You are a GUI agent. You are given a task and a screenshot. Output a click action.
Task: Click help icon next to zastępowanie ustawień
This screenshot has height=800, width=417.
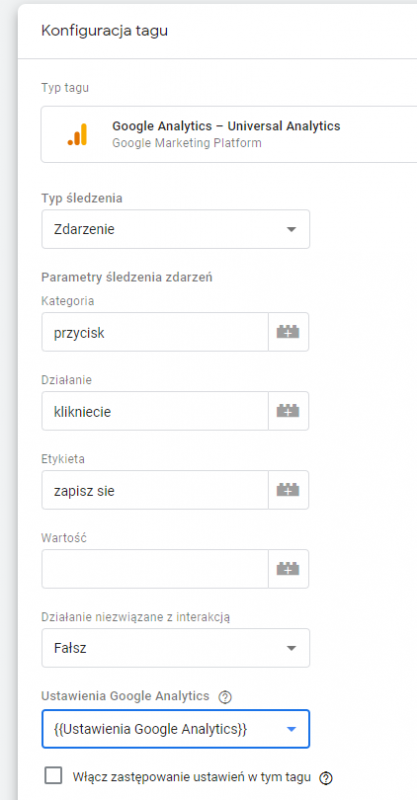(326, 778)
